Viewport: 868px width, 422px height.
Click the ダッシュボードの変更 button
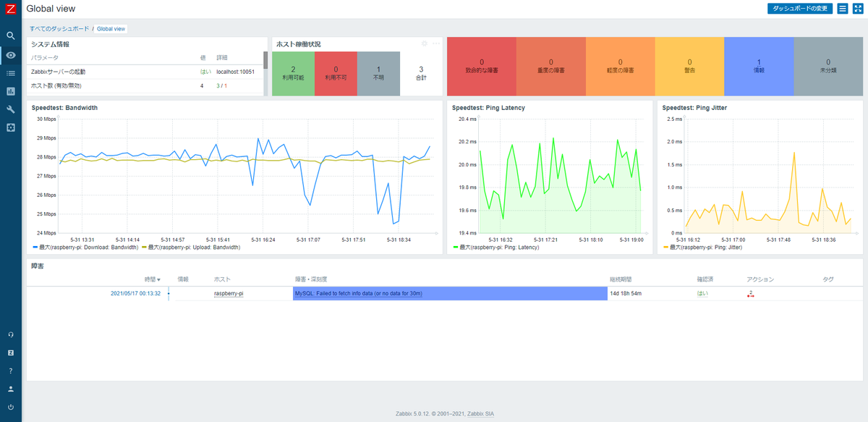pos(800,9)
